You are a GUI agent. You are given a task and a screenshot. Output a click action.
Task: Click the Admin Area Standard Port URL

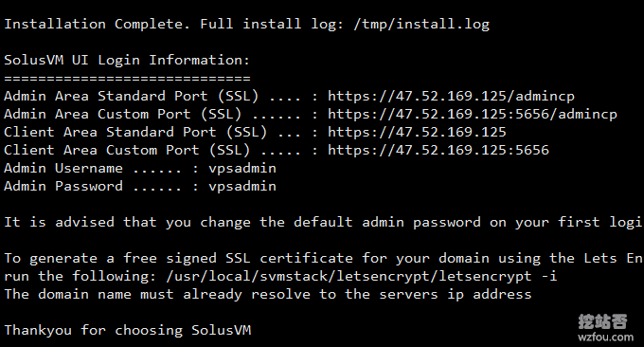(451, 96)
